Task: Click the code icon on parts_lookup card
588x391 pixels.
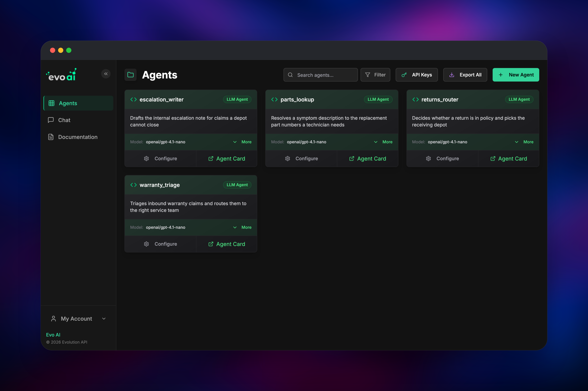Action: tap(274, 99)
